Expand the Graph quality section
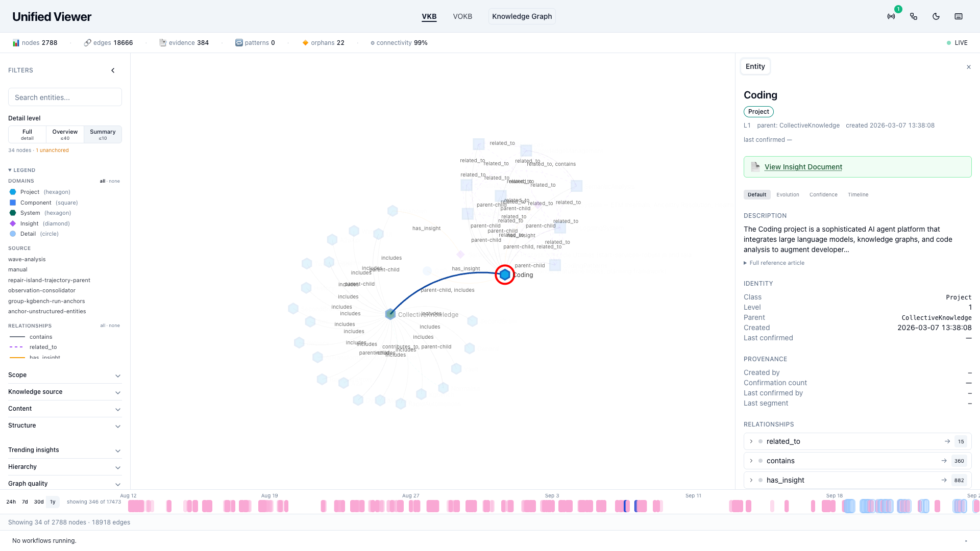This screenshot has height=551, width=980. tap(65, 484)
